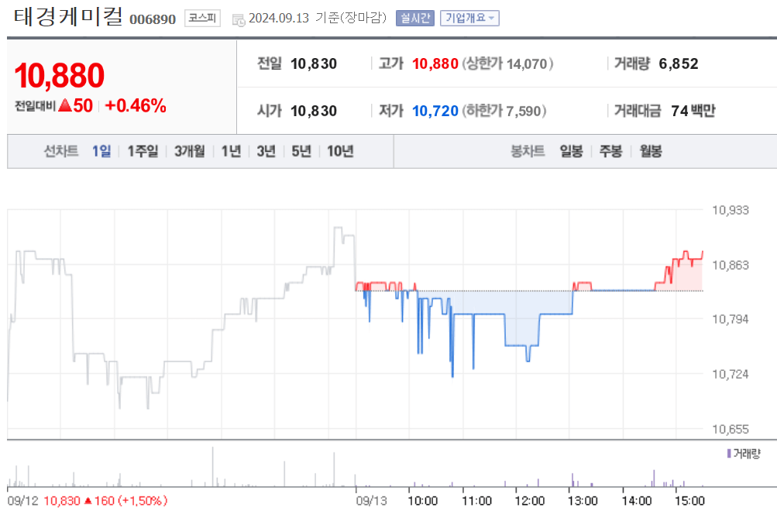Open the 일봉 daily candle chart
The width and height of the screenshot is (777, 532).
(571, 151)
